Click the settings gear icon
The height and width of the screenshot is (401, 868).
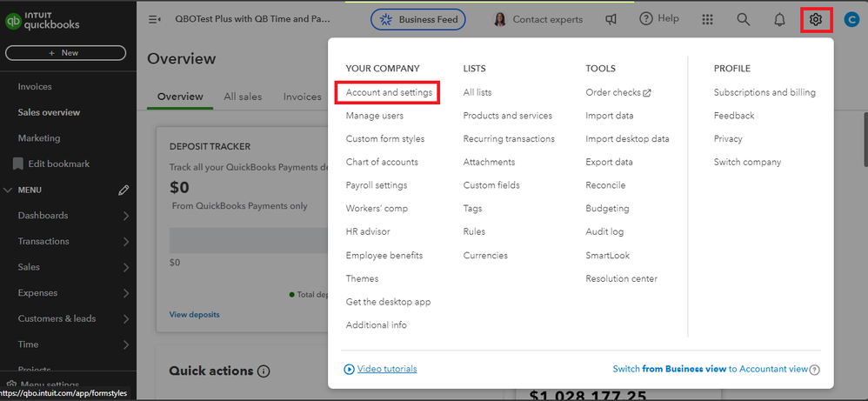tap(815, 19)
